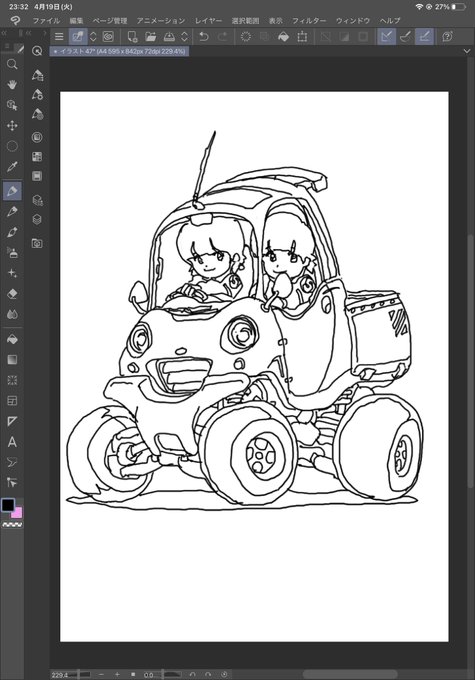
Task: Open the フィルター menu
Action: point(309,20)
